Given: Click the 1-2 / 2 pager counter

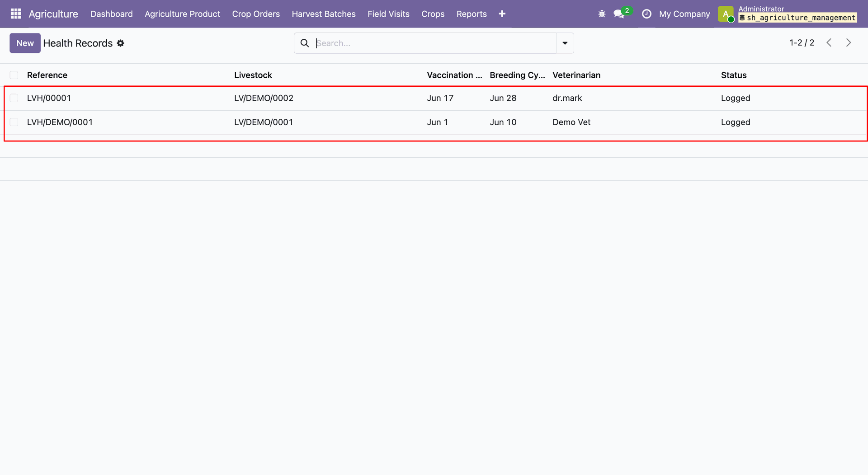Looking at the screenshot, I should click(802, 43).
